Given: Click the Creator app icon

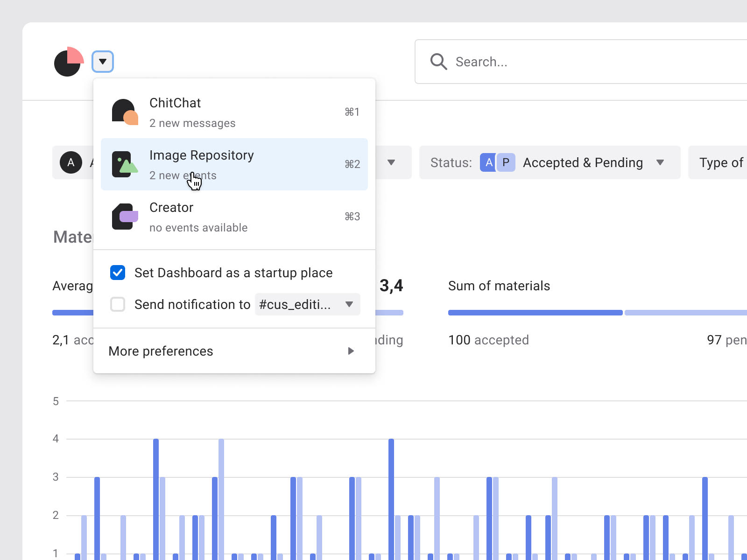Looking at the screenshot, I should [x=125, y=217].
